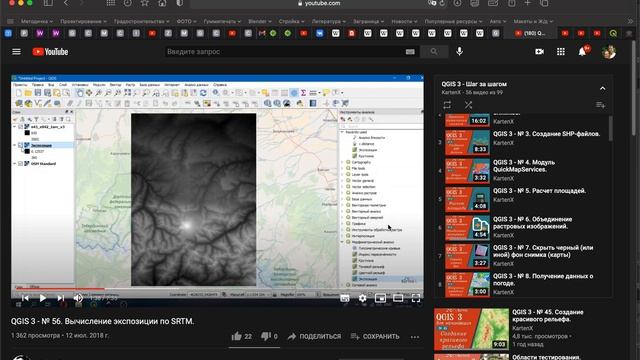The width and height of the screenshot is (640, 360).
Task: Open the QGIS Справка menu
Action: point(220,85)
